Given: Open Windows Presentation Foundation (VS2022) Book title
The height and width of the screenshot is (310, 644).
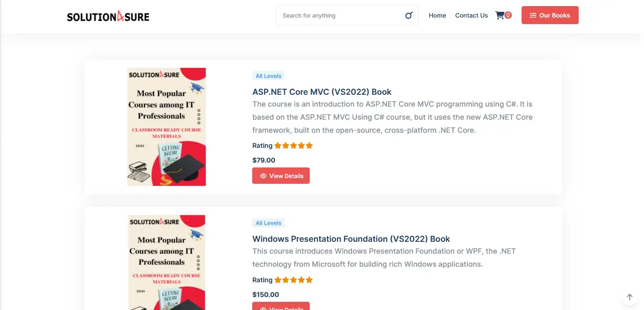Looking at the screenshot, I should pos(351,239).
